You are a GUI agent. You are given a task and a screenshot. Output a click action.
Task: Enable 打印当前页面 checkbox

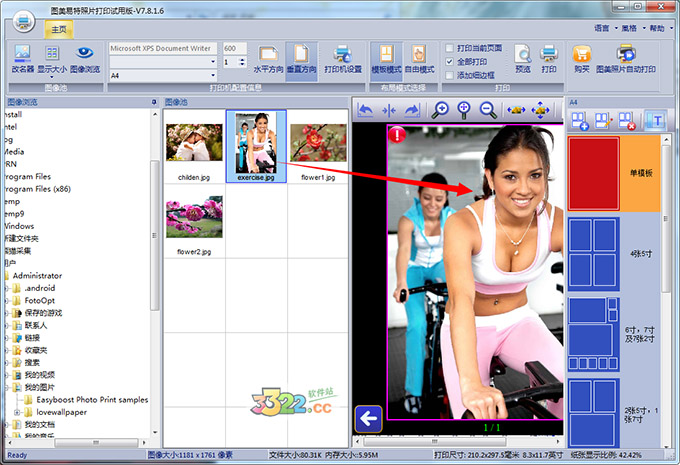450,48
